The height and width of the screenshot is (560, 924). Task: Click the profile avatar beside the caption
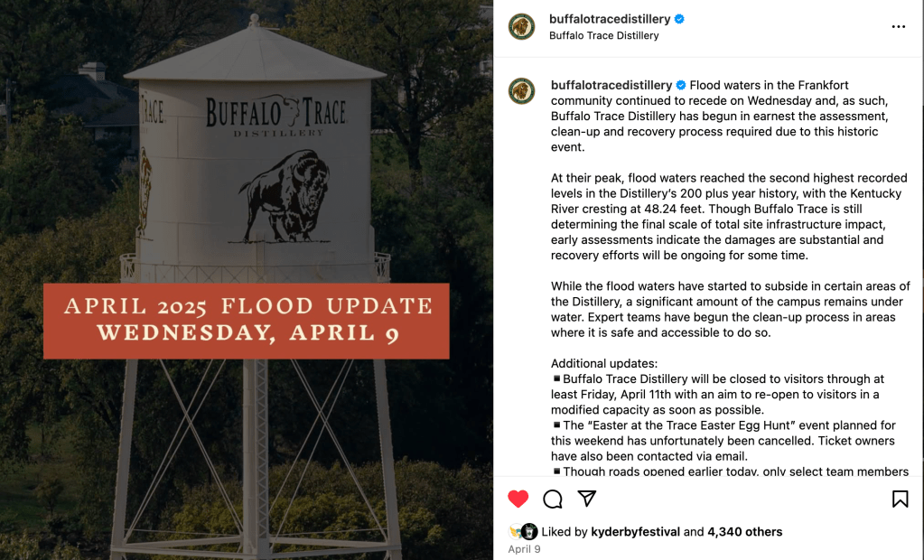coord(521,90)
